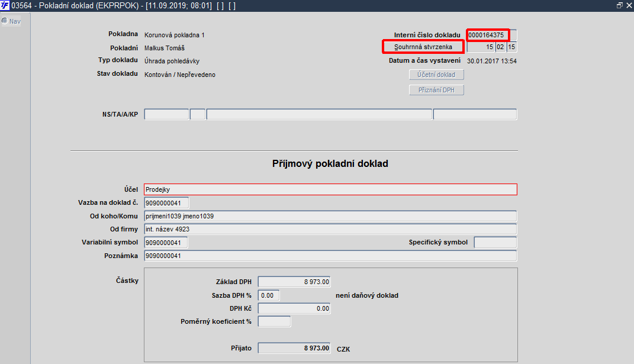This screenshot has width=634, height=364.
Task: Click the first NS/TA/A/KP field
Action: [166, 114]
